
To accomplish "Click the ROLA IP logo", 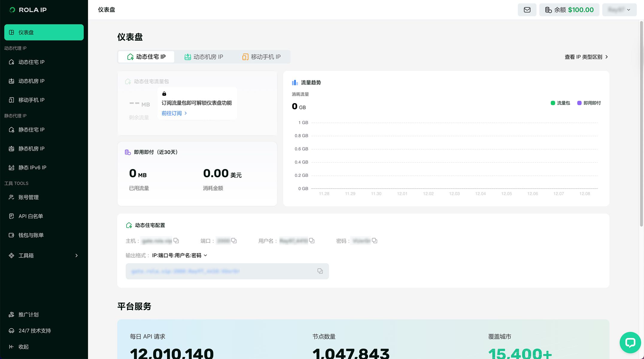I will tap(28, 10).
